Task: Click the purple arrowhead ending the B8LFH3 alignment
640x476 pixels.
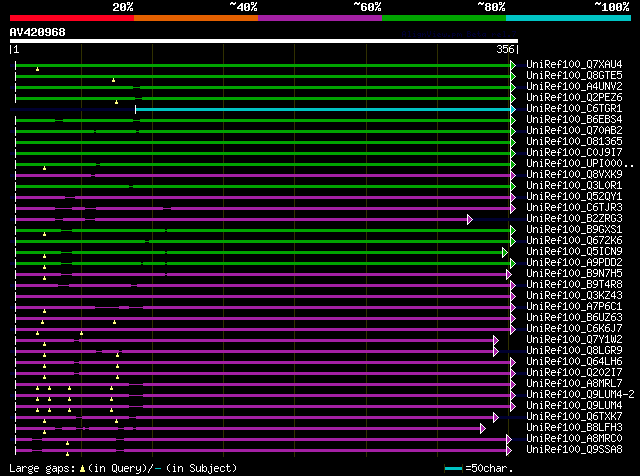Action: click(x=483, y=429)
